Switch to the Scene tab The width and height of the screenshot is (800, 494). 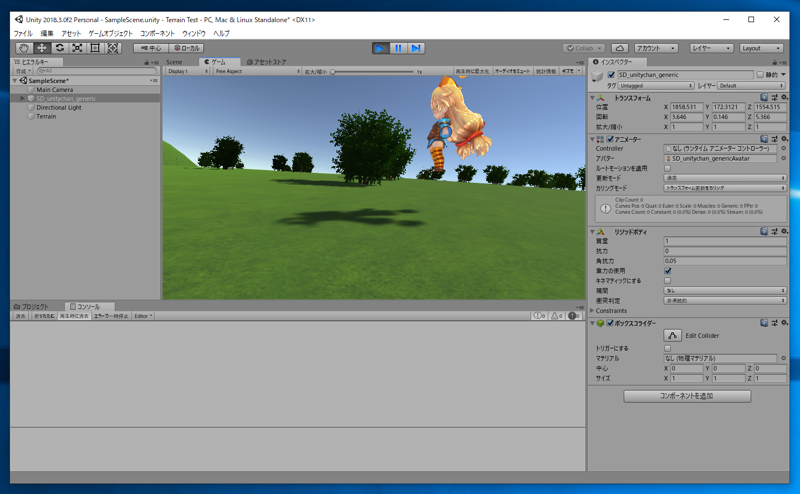(174, 62)
